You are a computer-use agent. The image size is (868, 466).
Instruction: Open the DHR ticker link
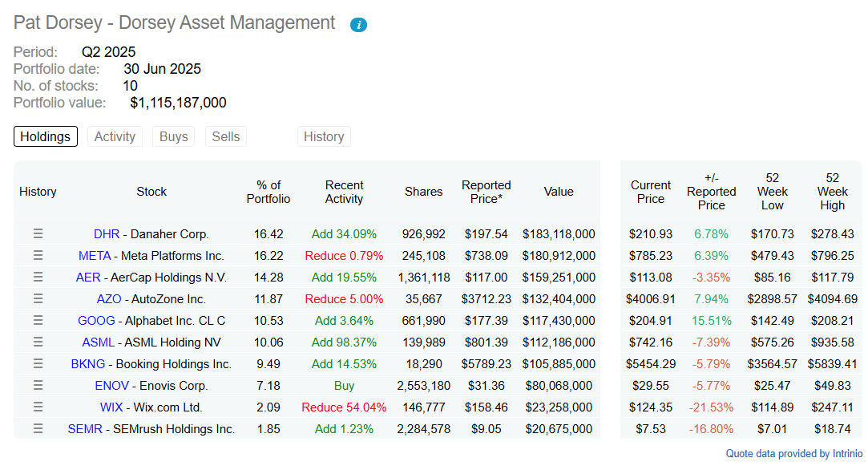(107, 234)
